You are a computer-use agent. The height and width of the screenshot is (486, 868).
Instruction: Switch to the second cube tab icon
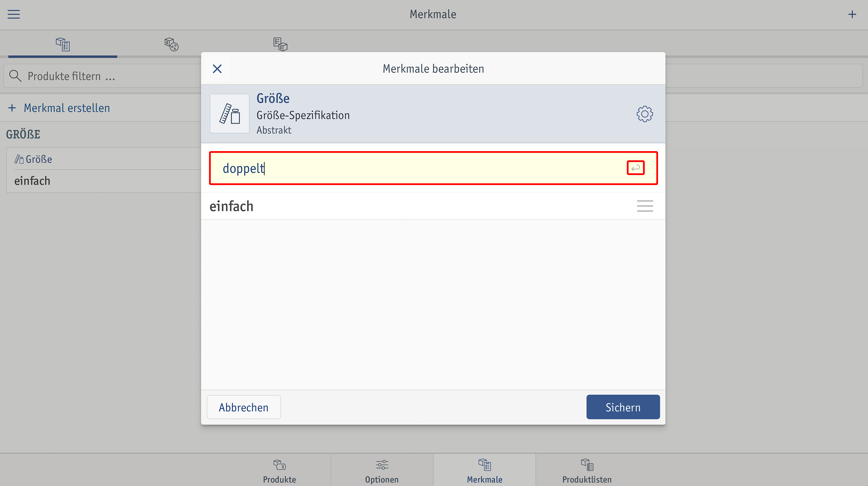(x=171, y=44)
